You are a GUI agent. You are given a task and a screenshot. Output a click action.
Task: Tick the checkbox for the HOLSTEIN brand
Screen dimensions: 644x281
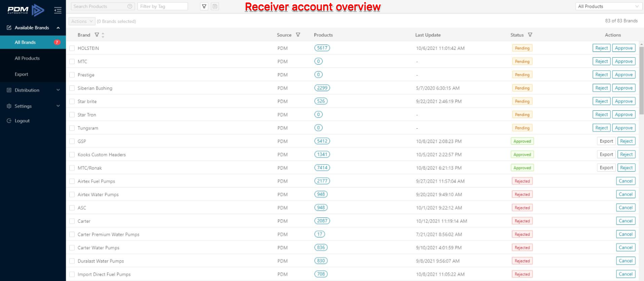click(x=72, y=48)
